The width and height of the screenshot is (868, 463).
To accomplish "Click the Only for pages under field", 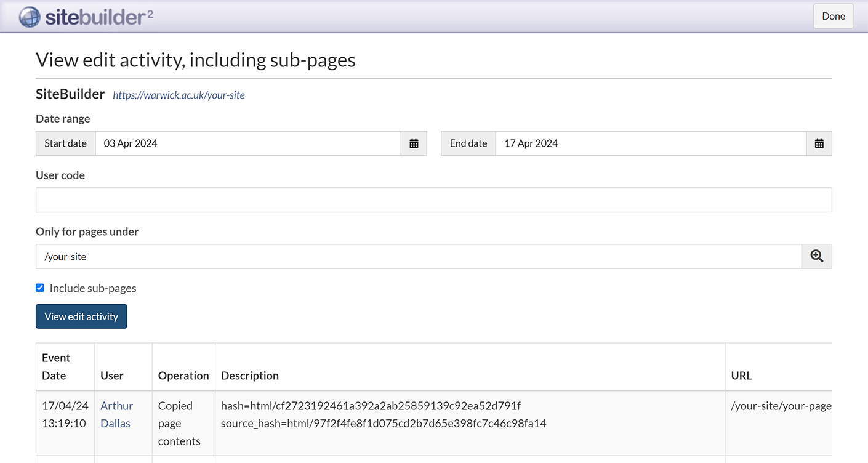I will [419, 257].
